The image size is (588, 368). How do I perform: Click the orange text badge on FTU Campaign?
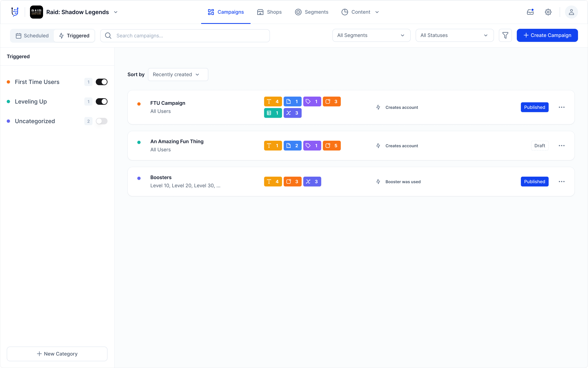[273, 101]
